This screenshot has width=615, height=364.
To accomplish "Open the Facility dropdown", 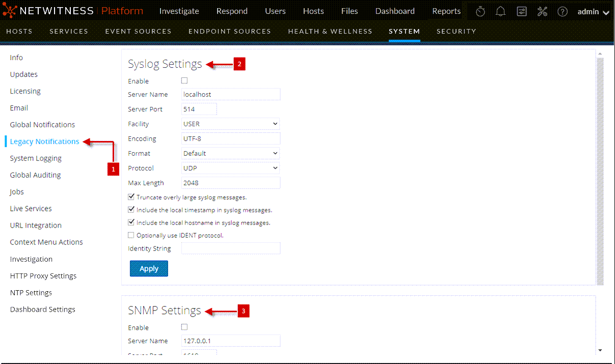I will tap(231, 124).
